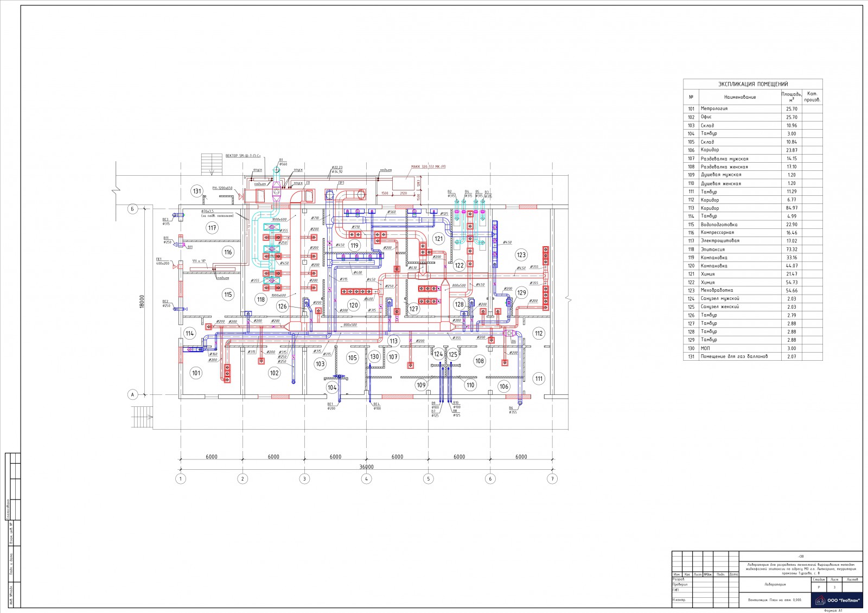Click the "РН-1200x650" label on the plan
868x613 pixels.
[x=222, y=188]
